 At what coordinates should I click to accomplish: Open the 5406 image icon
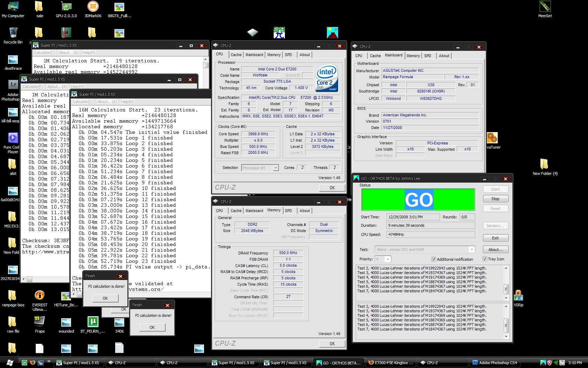click(119, 325)
